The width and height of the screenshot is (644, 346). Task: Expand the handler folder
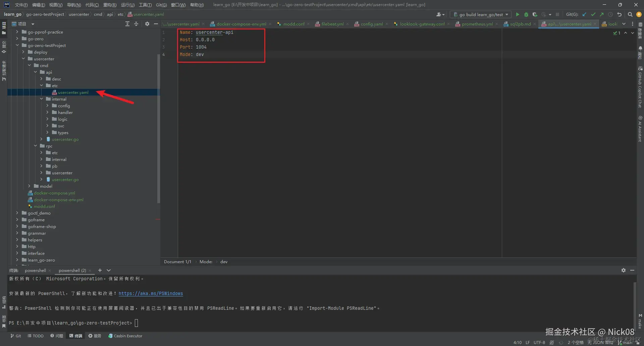[x=47, y=112]
